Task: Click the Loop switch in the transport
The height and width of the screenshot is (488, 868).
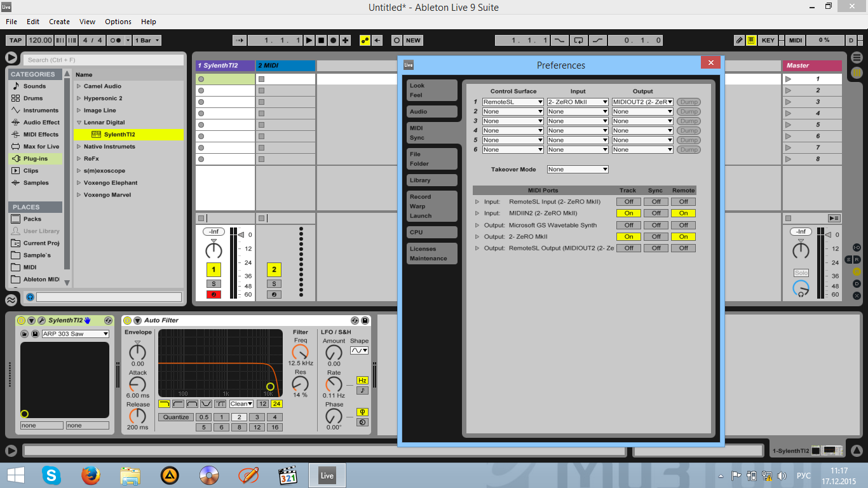Action: click(x=578, y=40)
